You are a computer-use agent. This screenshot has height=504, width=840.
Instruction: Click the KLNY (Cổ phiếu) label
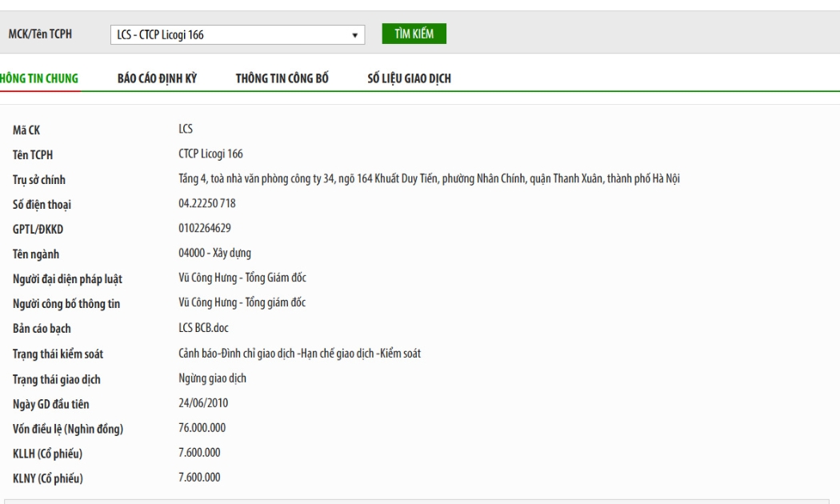pos(48,478)
